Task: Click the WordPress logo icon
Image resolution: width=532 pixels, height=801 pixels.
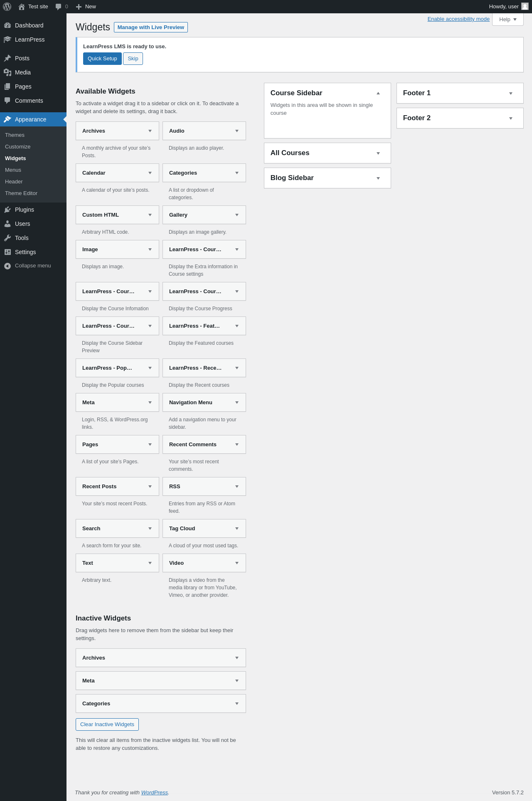Action: (7, 7)
